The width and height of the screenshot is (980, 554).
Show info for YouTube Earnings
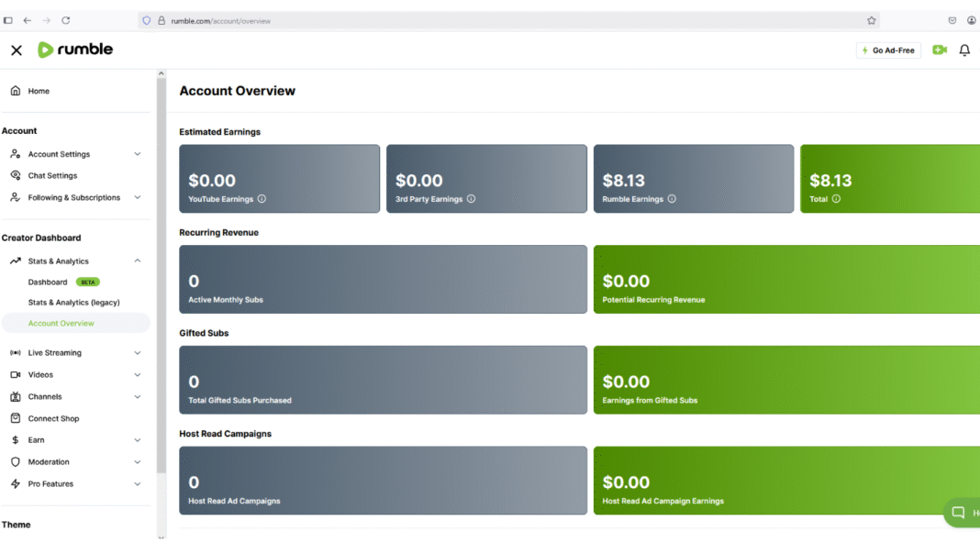pyautogui.click(x=262, y=199)
